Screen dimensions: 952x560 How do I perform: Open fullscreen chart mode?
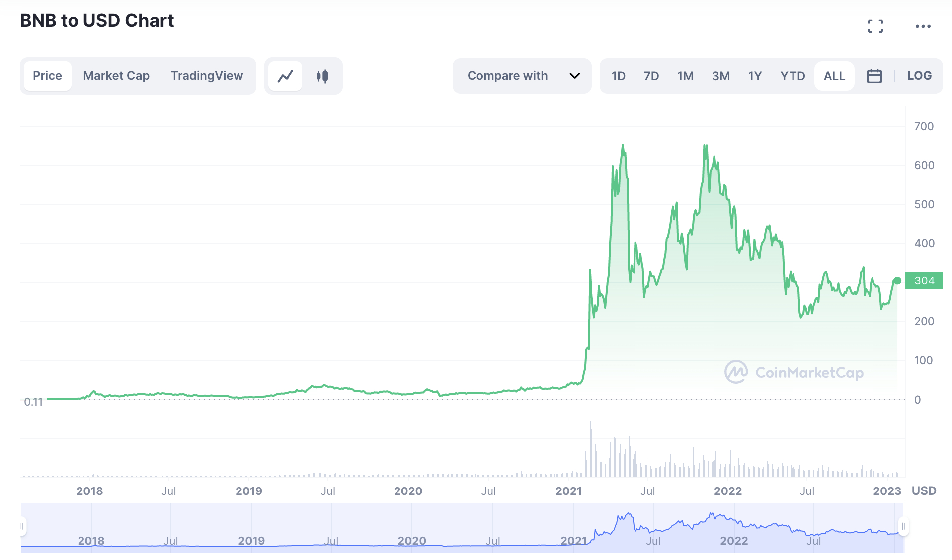point(875,26)
